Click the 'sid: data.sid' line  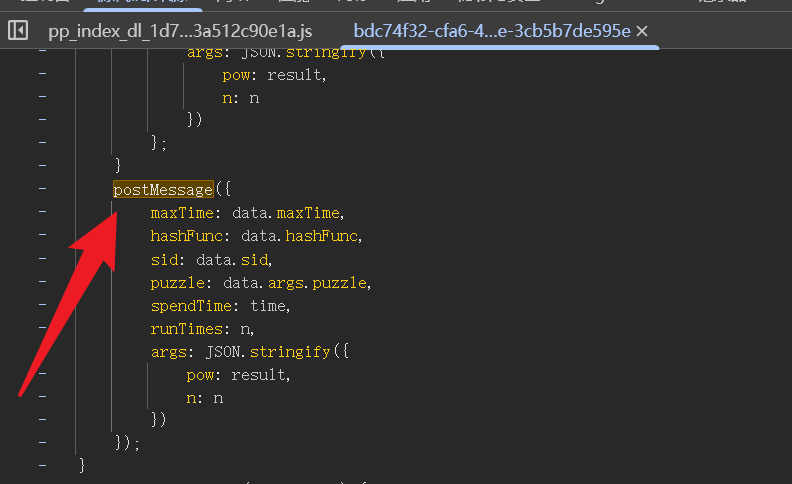tap(211, 260)
